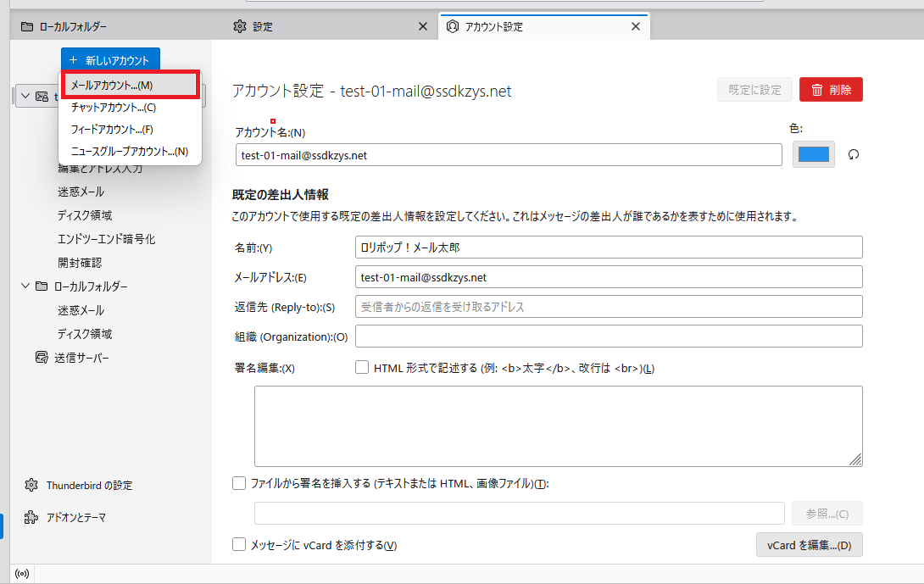
Task: Open the 新しいアカウント dropdown button
Action: tap(110, 60)
